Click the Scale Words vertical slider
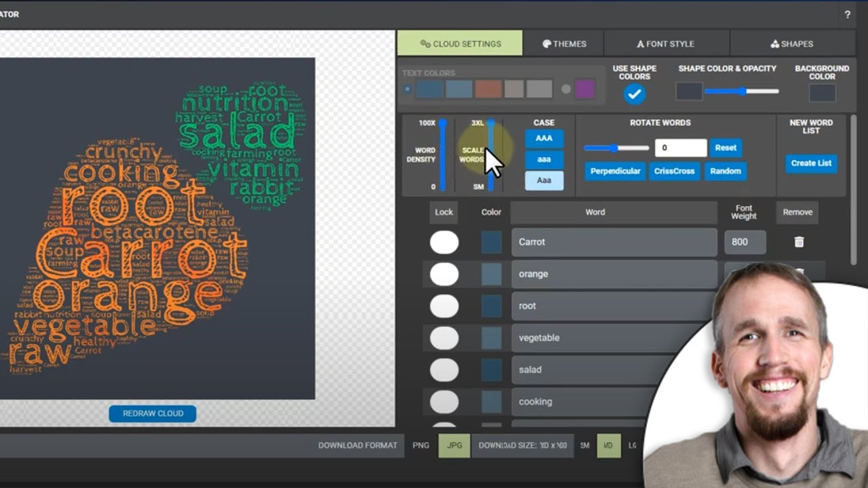Image resolution: width=868 pixels, height=488 pixels. [491, 155]
